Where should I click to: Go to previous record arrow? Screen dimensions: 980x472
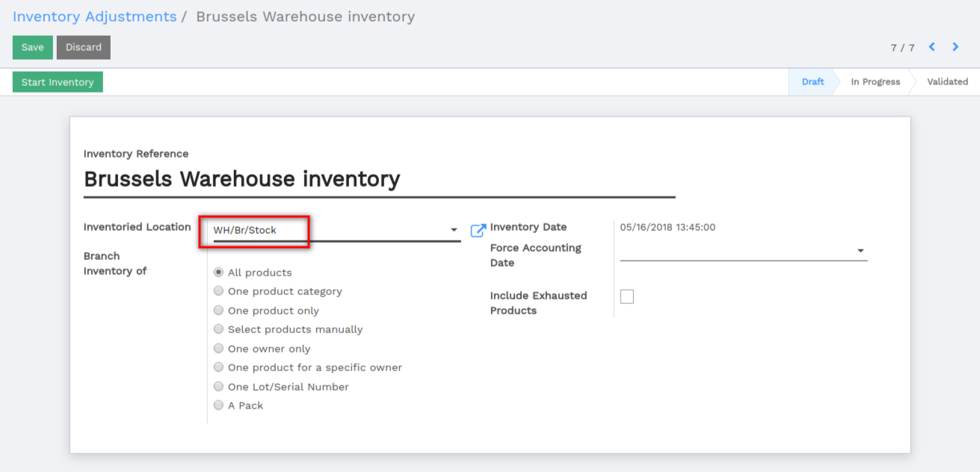[x=932, y=47]
